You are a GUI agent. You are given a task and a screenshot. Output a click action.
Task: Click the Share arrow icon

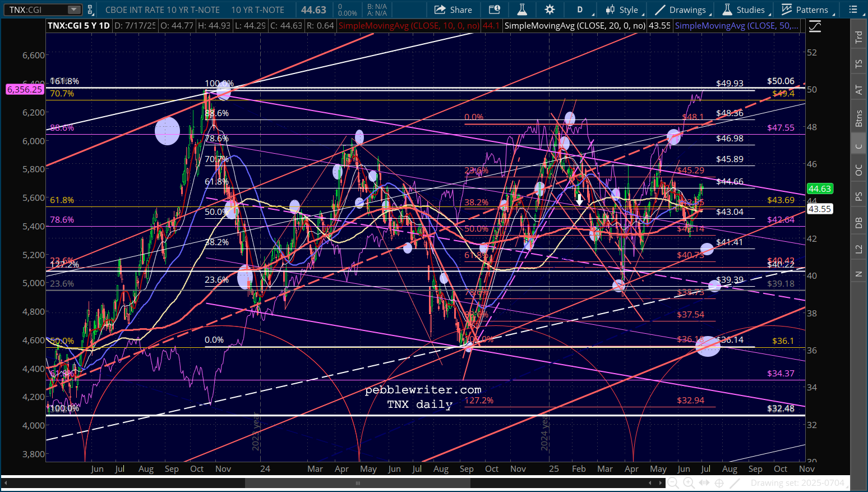click(x=439, y=10)
